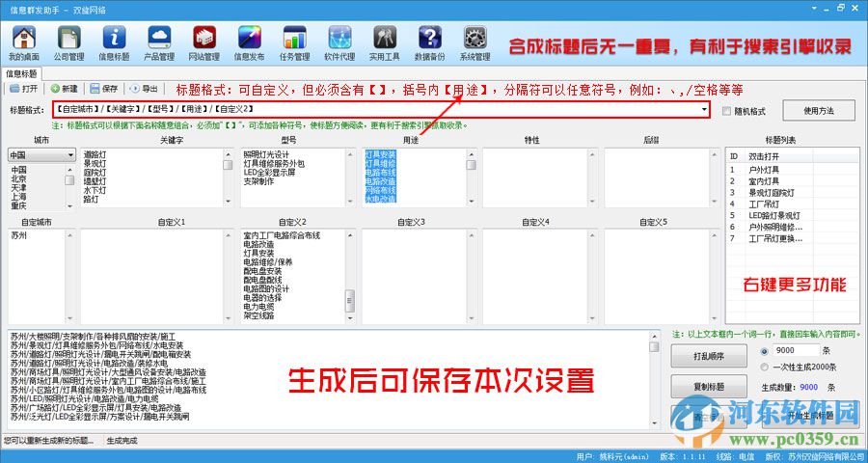Click 双击打开 column header
This screenshot has height=463, width=868.
coord(764,156)
